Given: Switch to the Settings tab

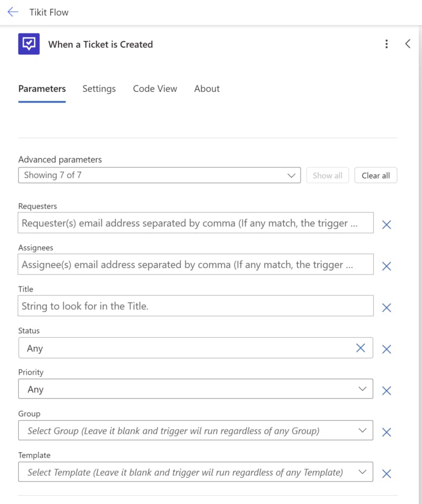Looking at the screenshot, I should point(99,89).
